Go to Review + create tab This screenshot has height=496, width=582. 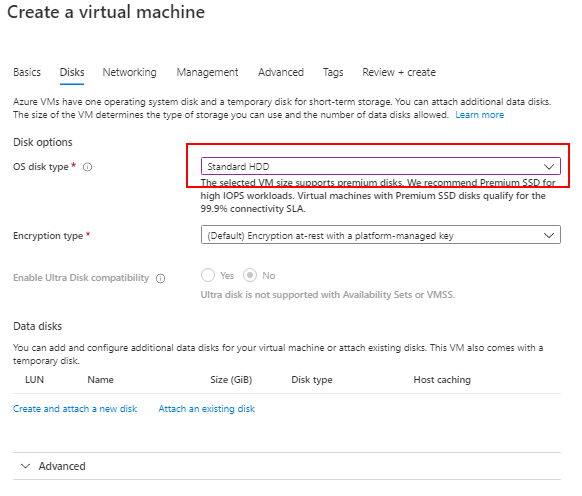tap(399, 72)
